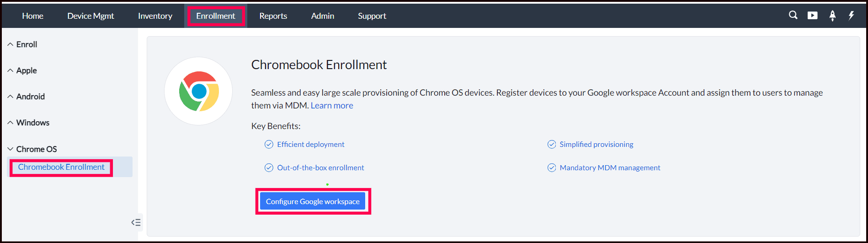868x243 pixels.
Task: Click the lightning bolt quick actions icon
Action: pos(851,16)
